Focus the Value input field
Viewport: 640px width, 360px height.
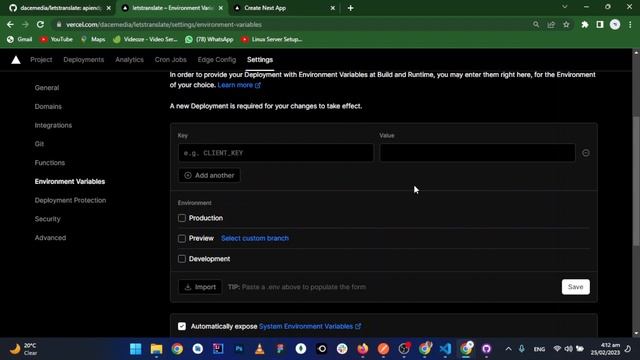pos(478,153)
